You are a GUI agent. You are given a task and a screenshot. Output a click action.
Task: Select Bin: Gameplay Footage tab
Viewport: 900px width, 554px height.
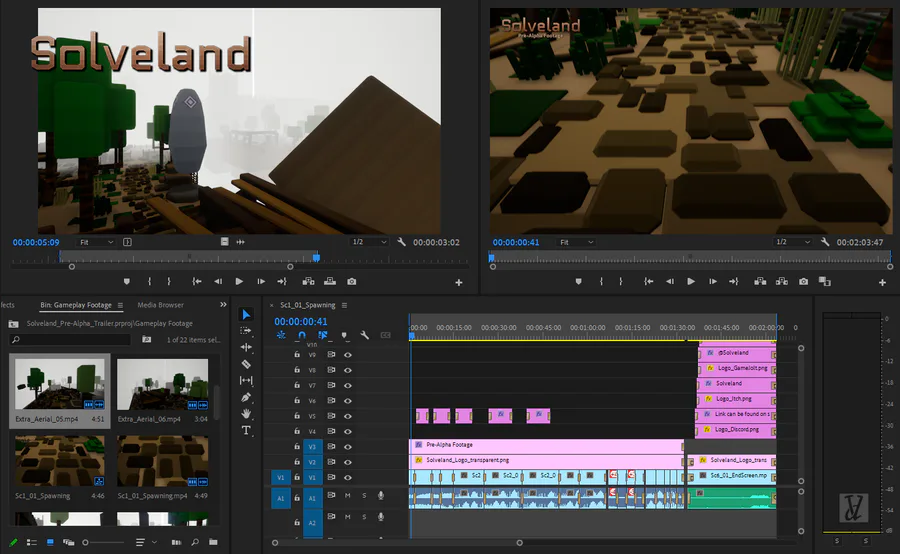tap(76, 305)
